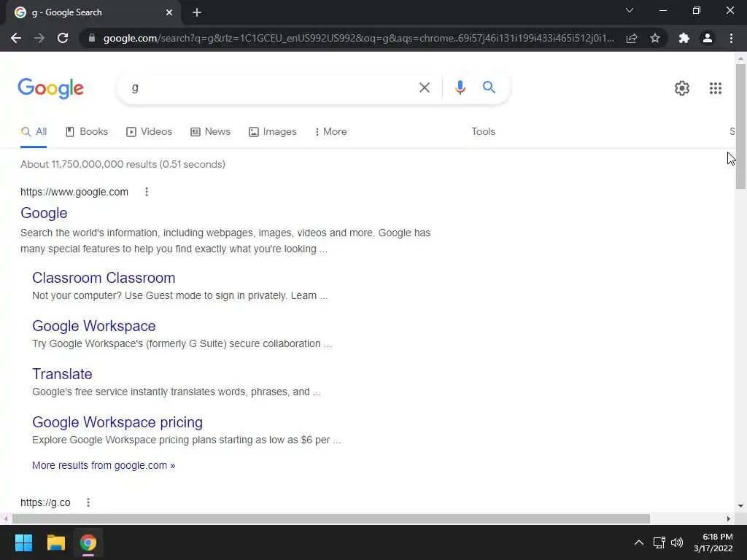This screenshot has width=747, height=560.
Task: Clear the search box with the X icon
Action: coord(424,87)
